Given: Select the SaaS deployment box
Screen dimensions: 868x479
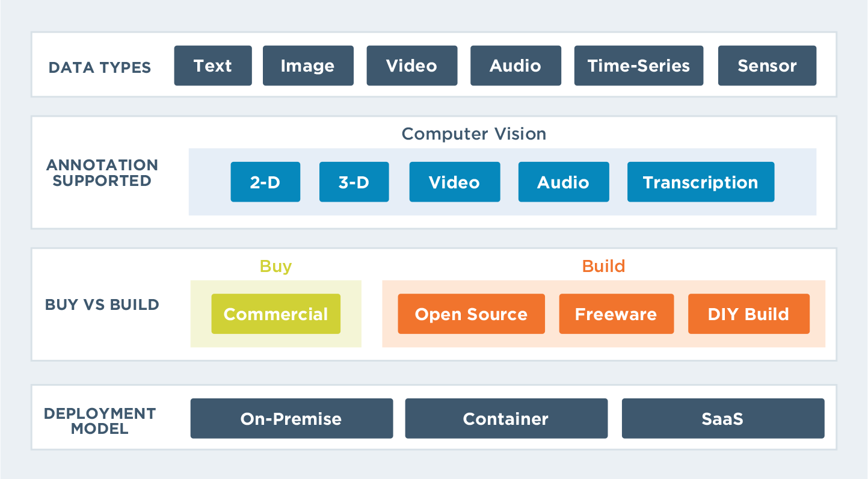Looking at the screenshot, I should (723, 418).
